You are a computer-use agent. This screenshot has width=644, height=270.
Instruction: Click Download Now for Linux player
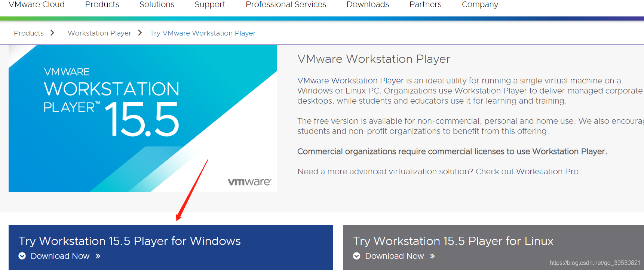point(395,256)
